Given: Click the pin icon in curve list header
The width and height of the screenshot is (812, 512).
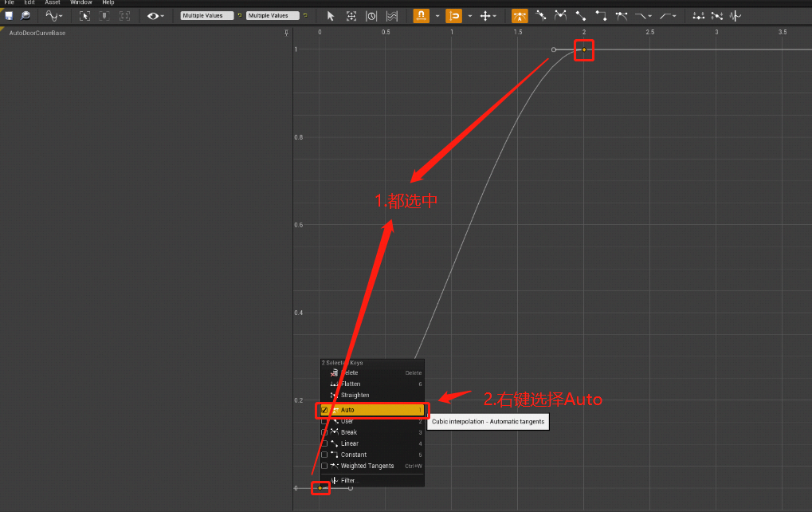Looking at the screenshot, I should pyautogui.click(x=286, y=33).
